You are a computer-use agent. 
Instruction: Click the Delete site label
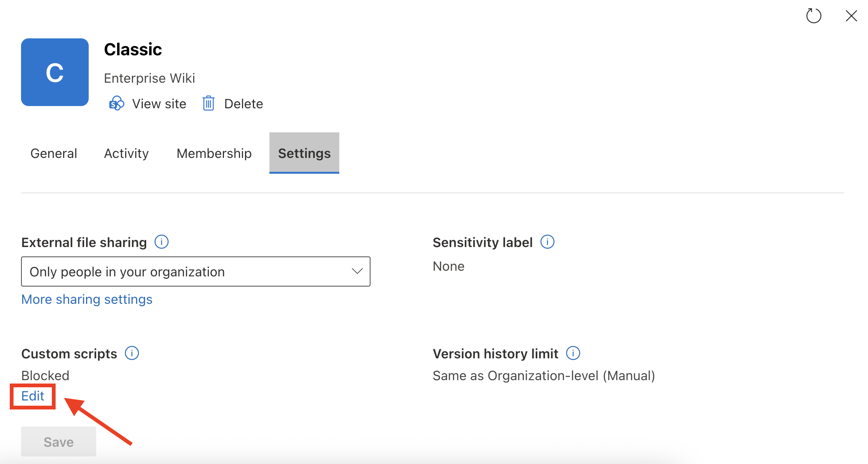243,104
